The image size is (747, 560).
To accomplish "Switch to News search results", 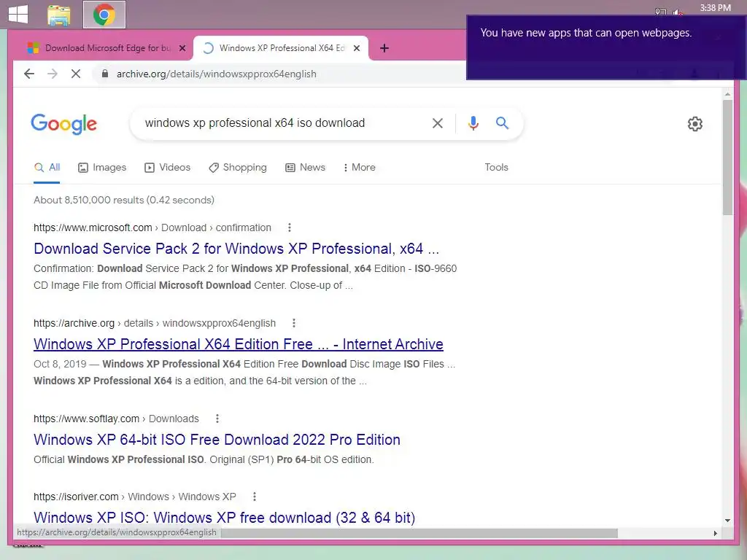I will (x=305, y=167).
